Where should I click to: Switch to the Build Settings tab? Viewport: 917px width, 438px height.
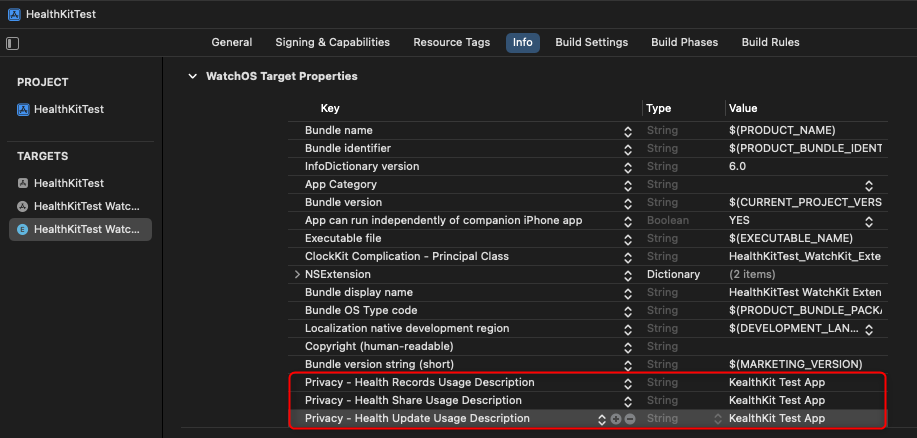591,42
